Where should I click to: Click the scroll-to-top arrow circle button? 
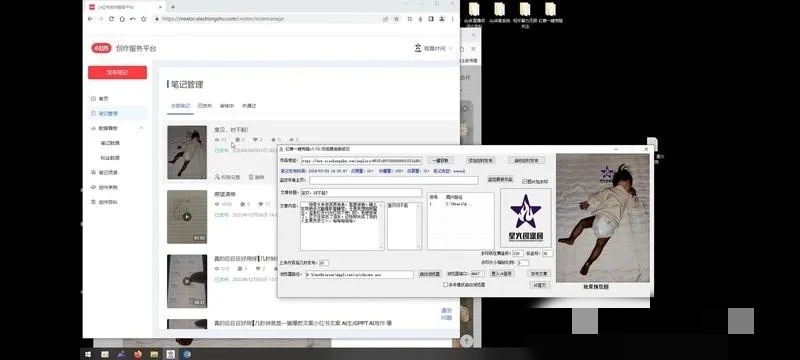pos(466,341)
